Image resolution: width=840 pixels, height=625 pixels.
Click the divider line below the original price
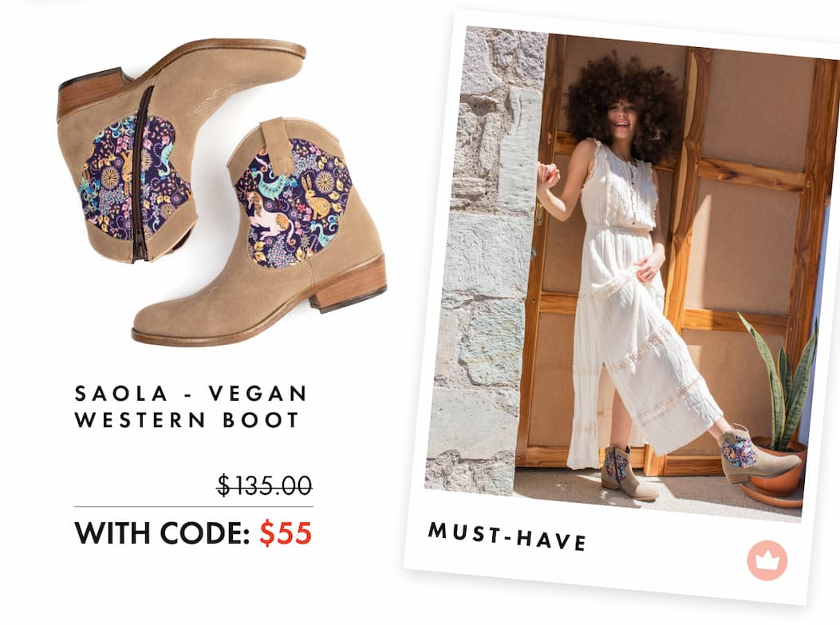[x=193, y=507]
